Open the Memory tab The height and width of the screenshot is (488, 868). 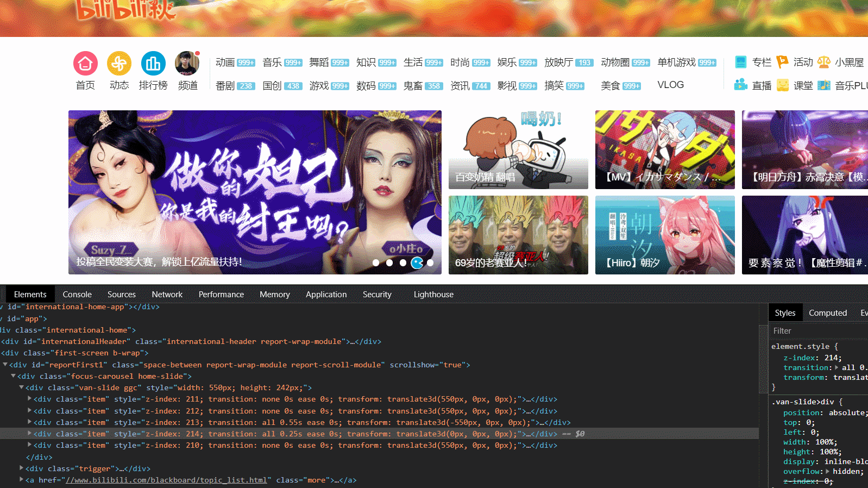[275, 295]
